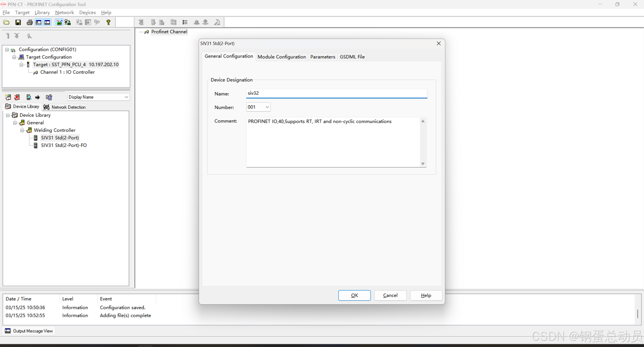Collapse the Target Configuration tree node
Image resolution: width=644 pixels, height=347 pixels.
coord(14,57)
